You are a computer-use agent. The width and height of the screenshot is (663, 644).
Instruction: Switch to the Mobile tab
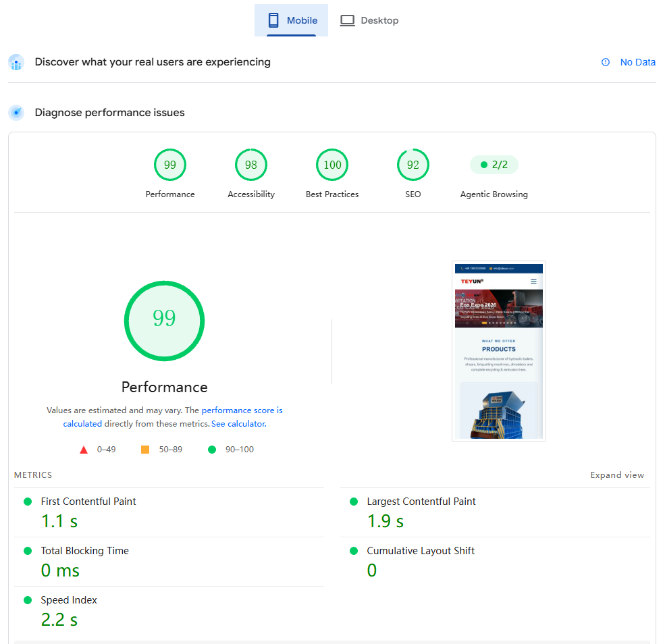292,20
